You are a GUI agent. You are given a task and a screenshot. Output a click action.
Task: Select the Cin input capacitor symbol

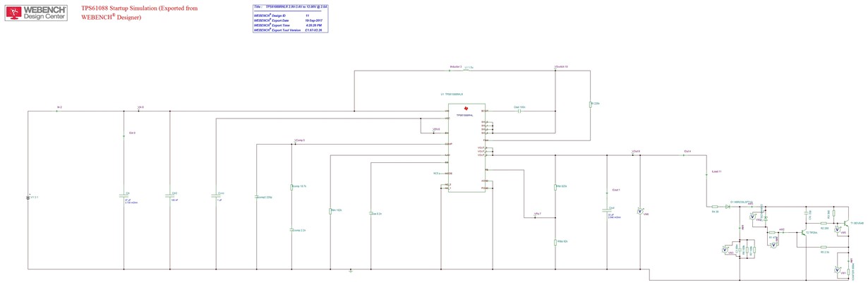123,195
